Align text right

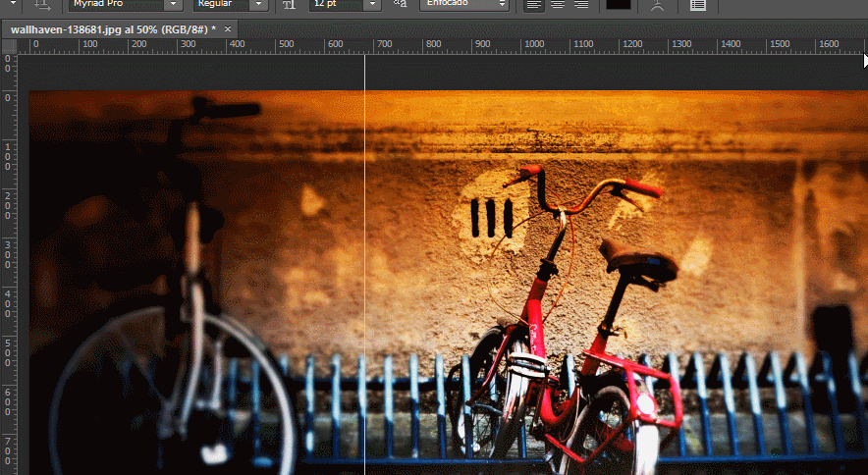[581, 5]
